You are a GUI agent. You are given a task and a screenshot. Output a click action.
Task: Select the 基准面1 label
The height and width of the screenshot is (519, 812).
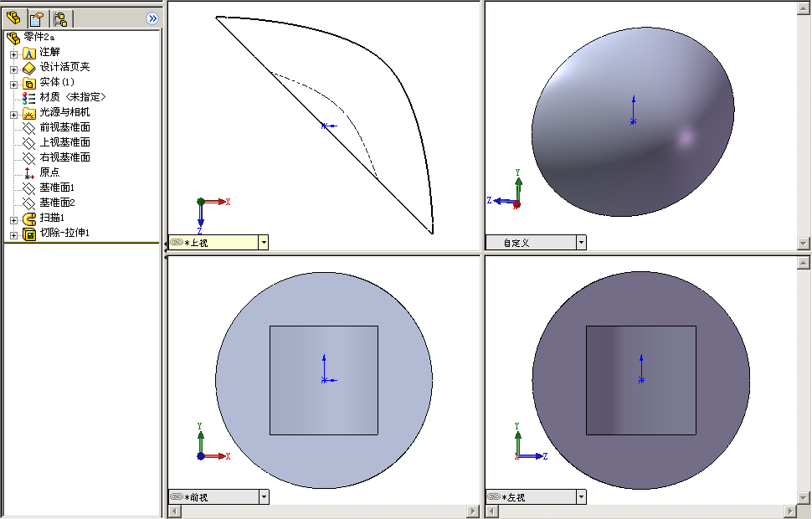point(57,187)
